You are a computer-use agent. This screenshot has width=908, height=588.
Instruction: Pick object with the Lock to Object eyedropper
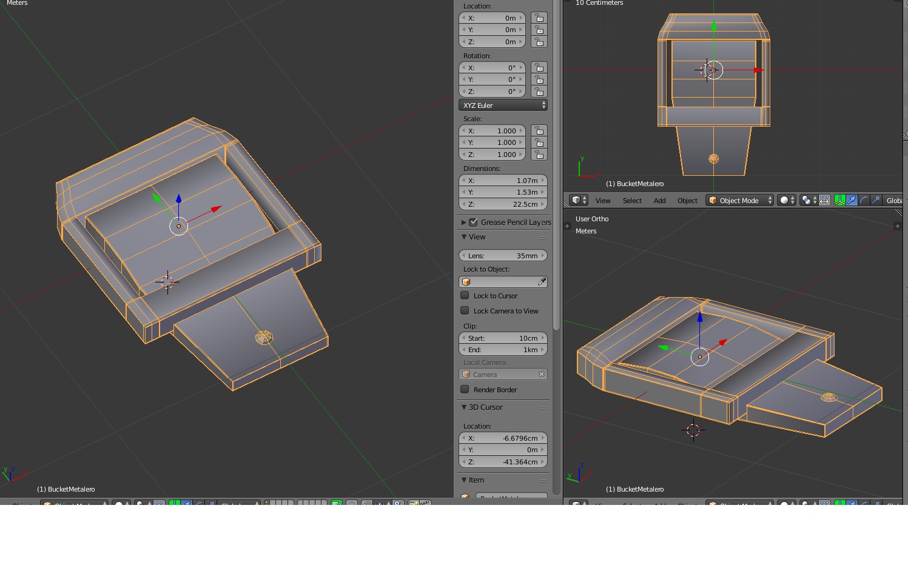click(542, 281)
